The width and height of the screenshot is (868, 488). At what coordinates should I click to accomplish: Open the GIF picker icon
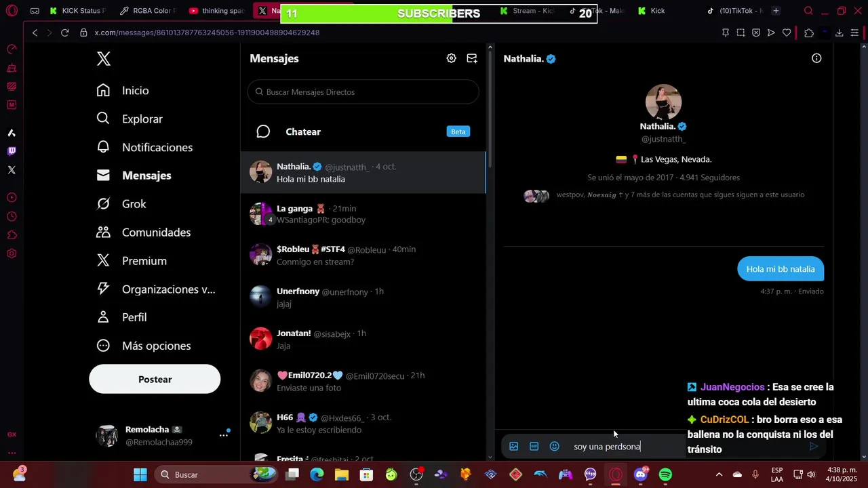pos(534,446)
